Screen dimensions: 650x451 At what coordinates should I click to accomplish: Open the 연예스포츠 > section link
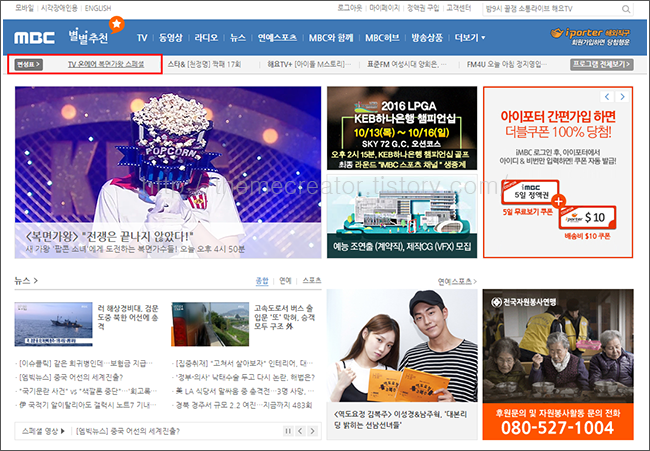tap(457, 281)
